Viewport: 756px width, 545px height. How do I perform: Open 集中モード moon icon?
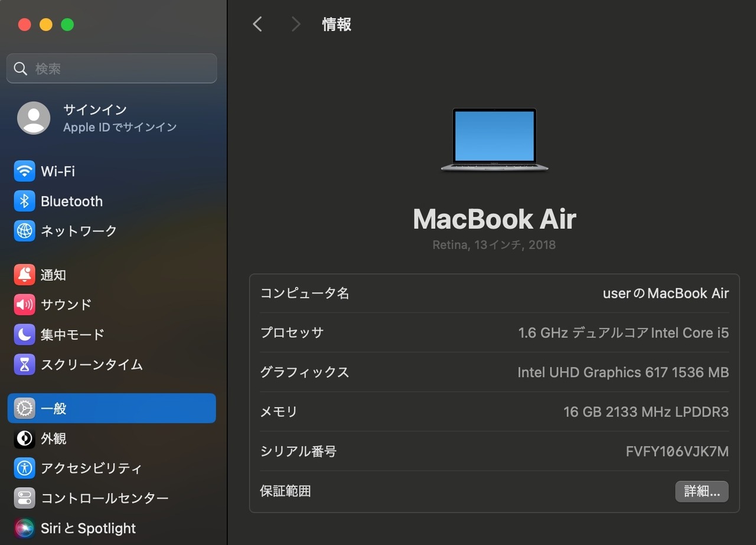(24, 335)
